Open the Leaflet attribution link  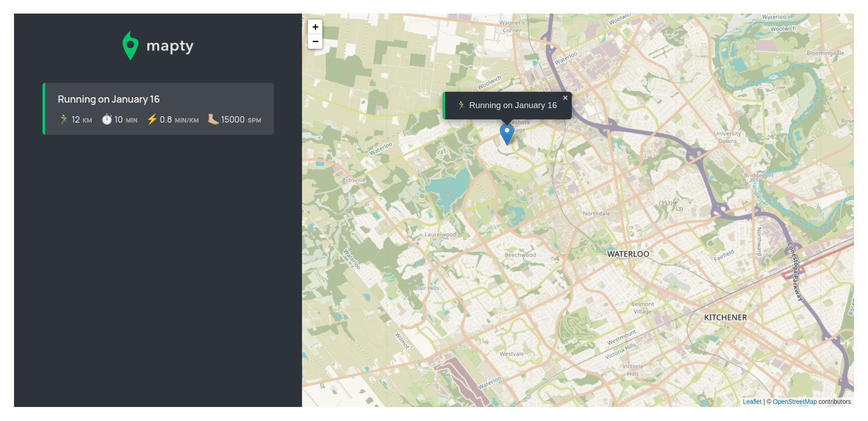pos(752,402)
